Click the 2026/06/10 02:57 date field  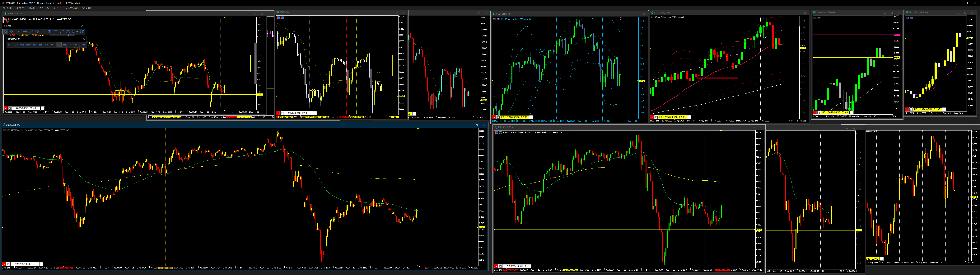point(25,264)
